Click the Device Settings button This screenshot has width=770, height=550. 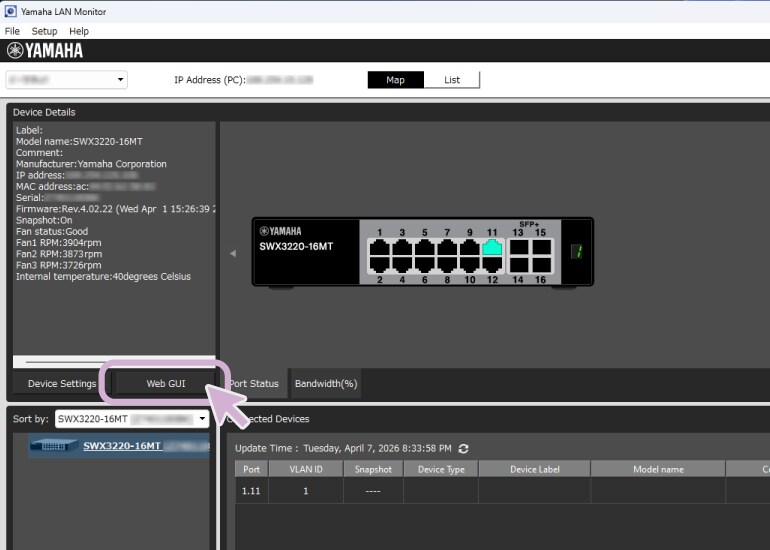pyautogui.click(x=62, y=384)
